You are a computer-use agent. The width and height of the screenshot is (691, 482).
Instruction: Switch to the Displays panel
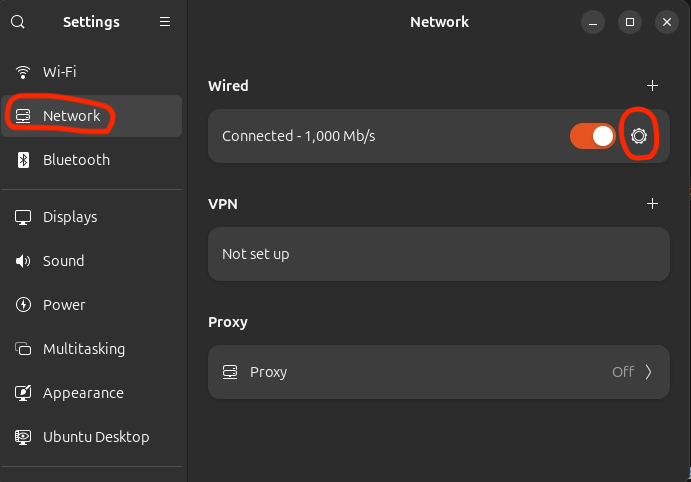pos(92,217)
